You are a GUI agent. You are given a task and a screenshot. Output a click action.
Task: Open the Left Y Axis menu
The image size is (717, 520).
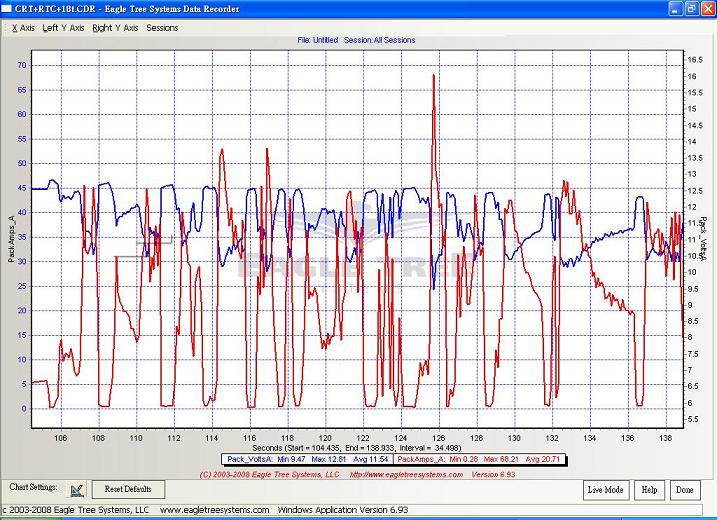pos(63,28)
